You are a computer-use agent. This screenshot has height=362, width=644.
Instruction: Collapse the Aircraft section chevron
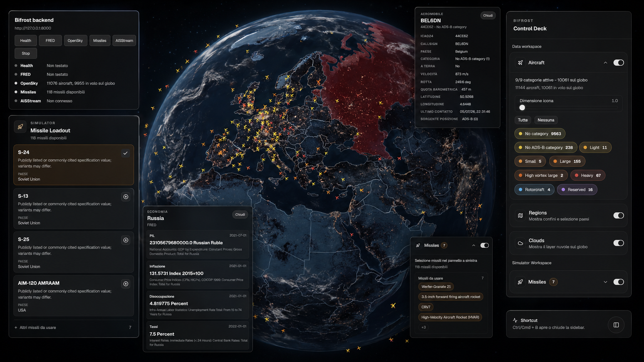point(605,63)
